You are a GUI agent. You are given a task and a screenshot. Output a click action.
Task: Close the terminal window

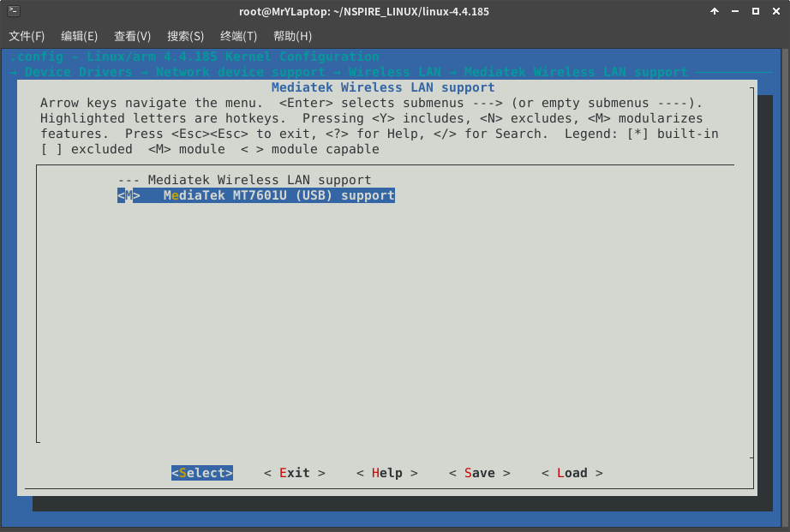click(776, 11)
